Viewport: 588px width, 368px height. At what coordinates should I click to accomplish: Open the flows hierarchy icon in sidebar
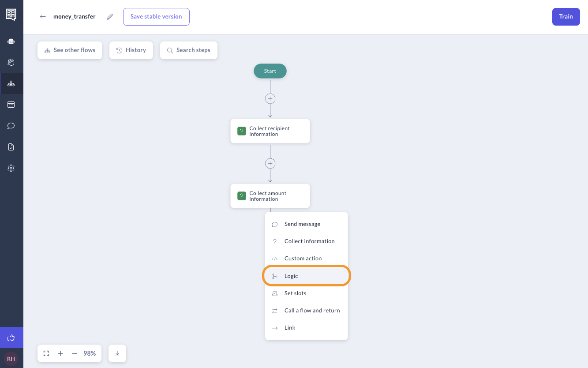11,83
